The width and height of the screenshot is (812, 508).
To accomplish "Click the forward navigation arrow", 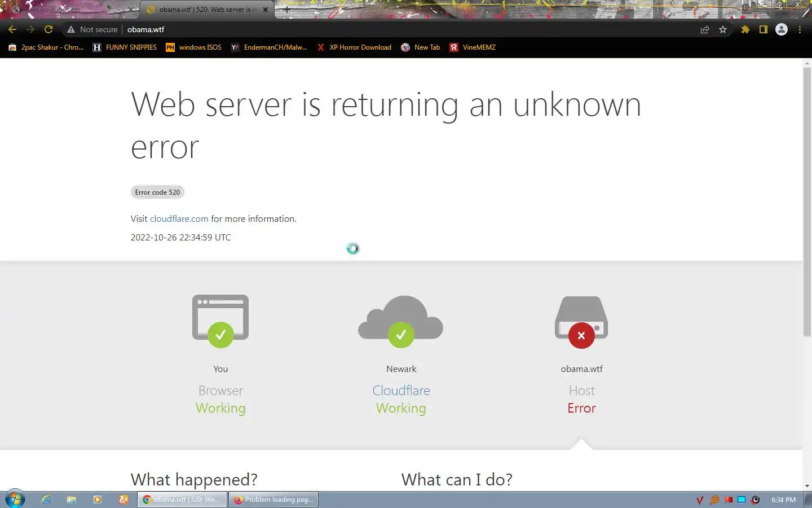I will tap(30, 29).
